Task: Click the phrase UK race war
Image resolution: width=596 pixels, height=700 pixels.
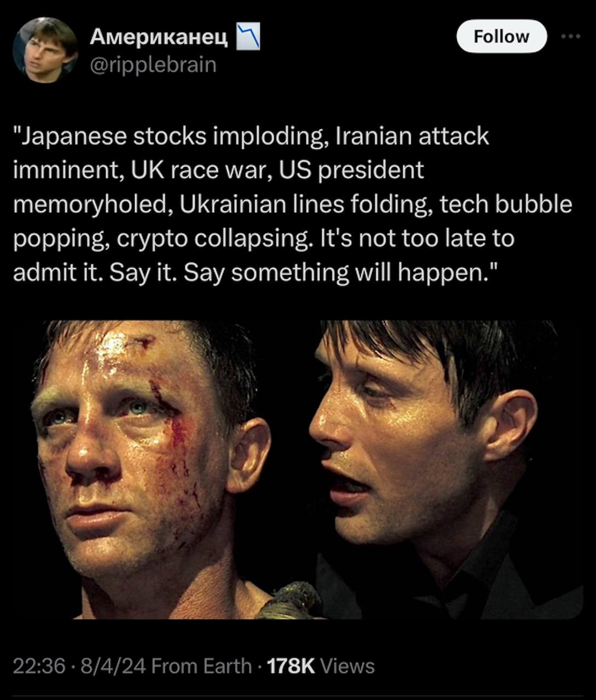Action: coord(202,170)
